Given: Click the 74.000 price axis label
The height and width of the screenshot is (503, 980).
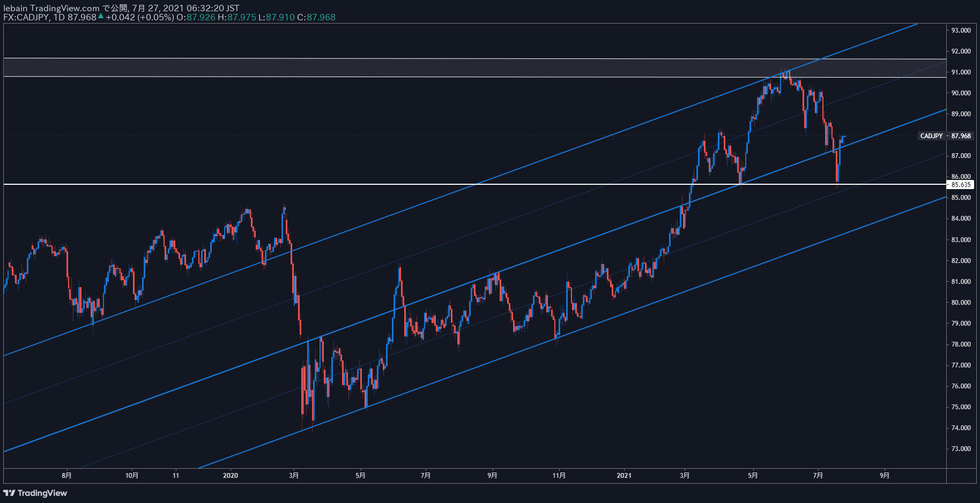Looking at the screenshot, I should 961,428.
